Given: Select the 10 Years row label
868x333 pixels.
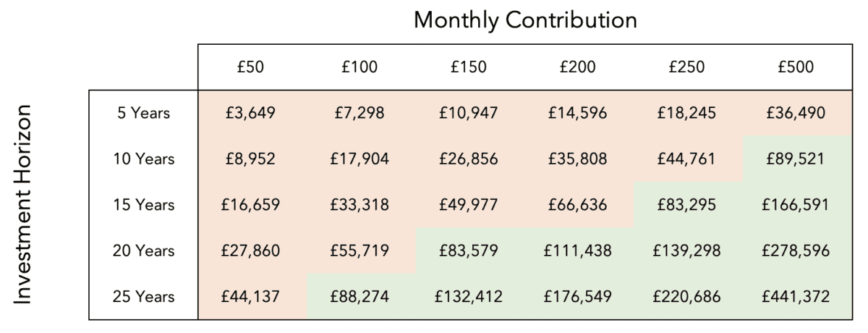Looking at the screenshot, I should [144, 159].
